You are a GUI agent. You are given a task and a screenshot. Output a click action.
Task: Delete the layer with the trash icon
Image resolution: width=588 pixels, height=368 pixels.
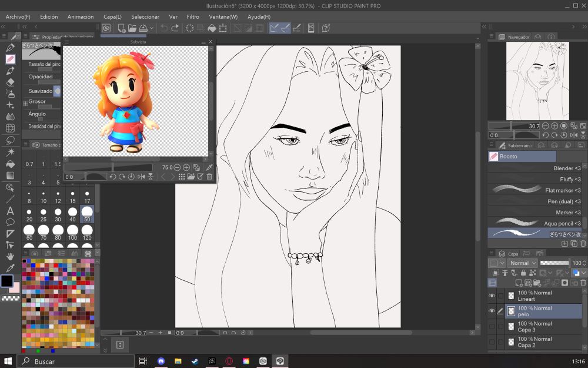583,283
